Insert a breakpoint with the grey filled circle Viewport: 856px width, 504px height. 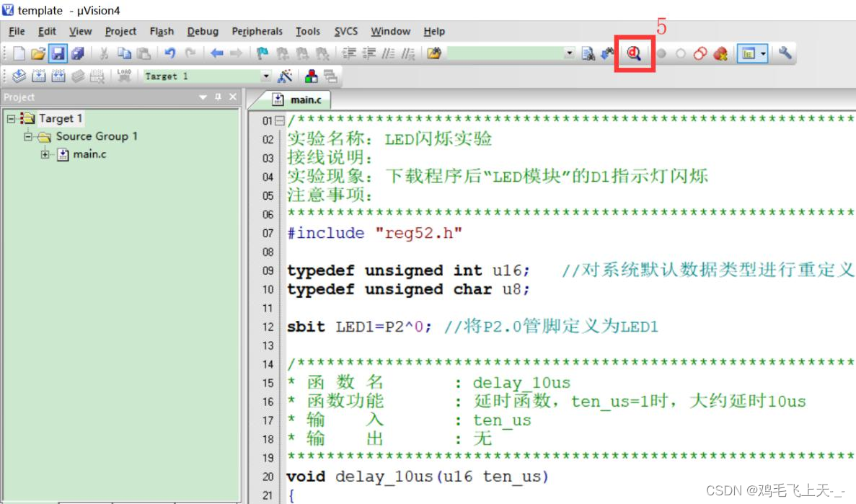661,53
